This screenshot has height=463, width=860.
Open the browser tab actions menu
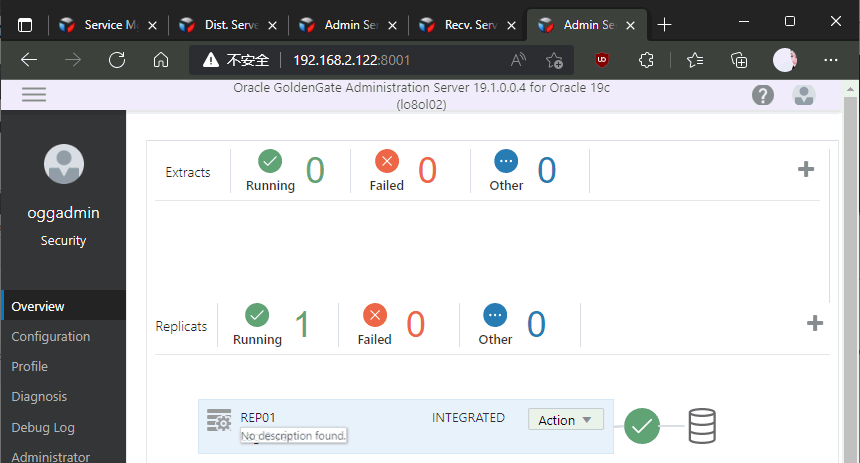pos(25,24)
